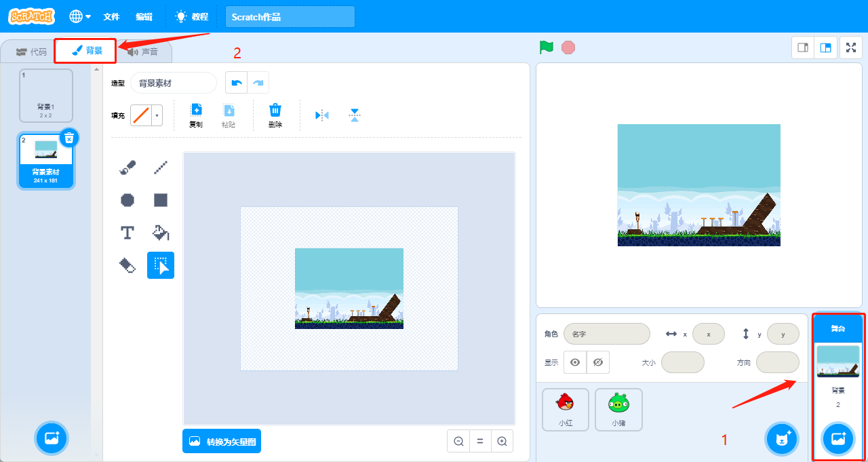Edit the Scratch作品 project title field

290,17
